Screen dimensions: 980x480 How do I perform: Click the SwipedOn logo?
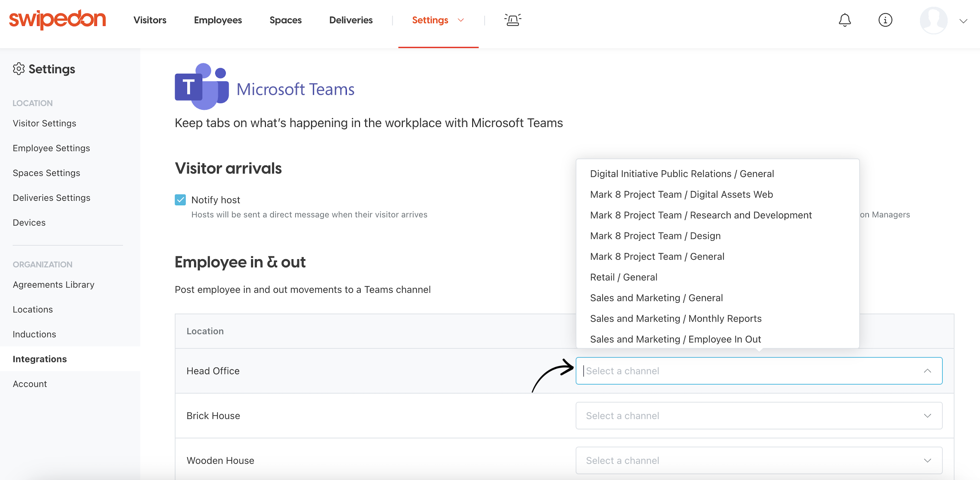tap(58, 20)
